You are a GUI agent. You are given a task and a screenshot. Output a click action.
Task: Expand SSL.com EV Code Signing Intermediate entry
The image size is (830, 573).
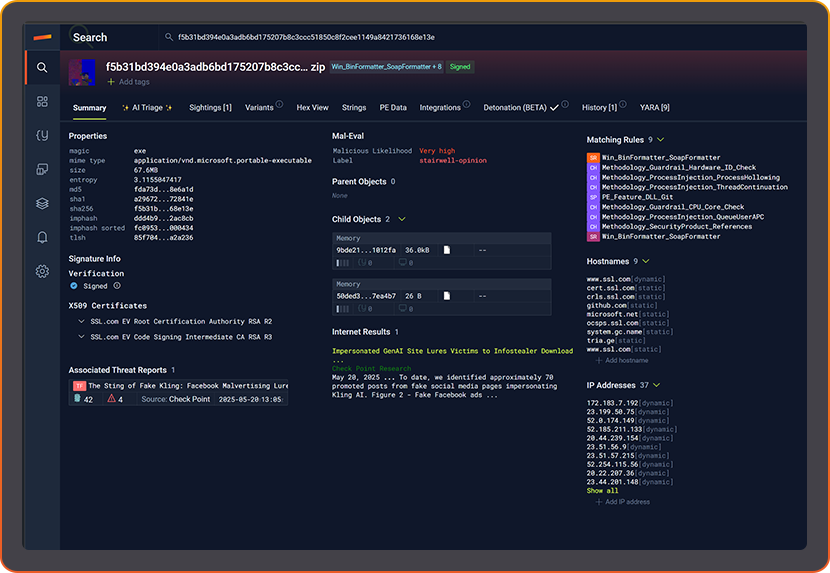pos(80,337)
